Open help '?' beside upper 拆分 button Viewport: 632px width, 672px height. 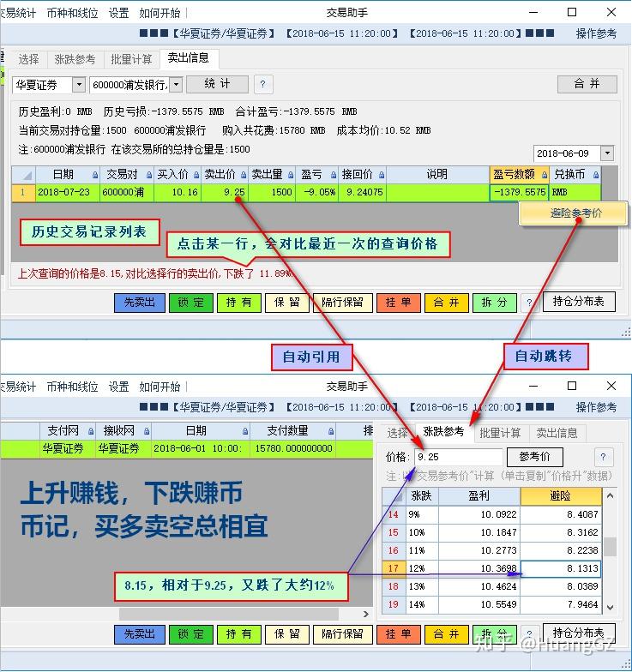(x=529, y=303)
